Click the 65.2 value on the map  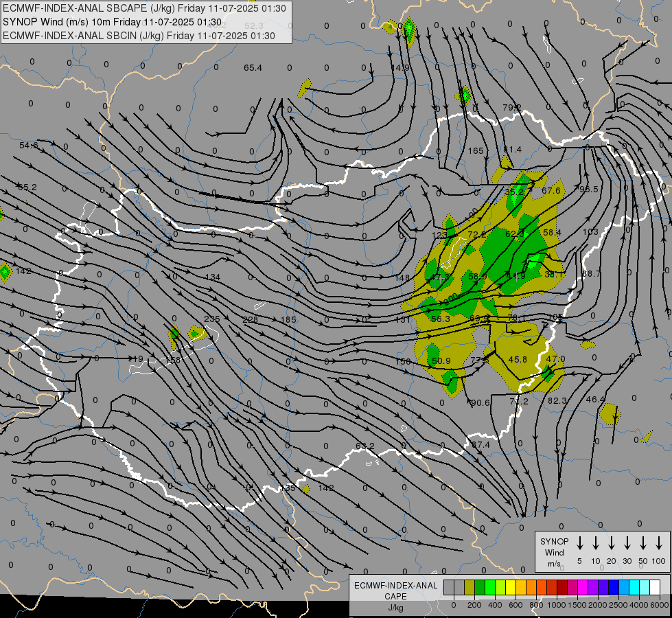tap(27, 187)
